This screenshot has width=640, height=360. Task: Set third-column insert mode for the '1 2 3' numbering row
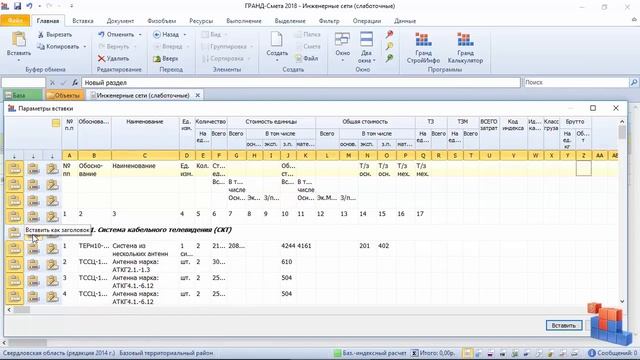(x=52, y=217)
